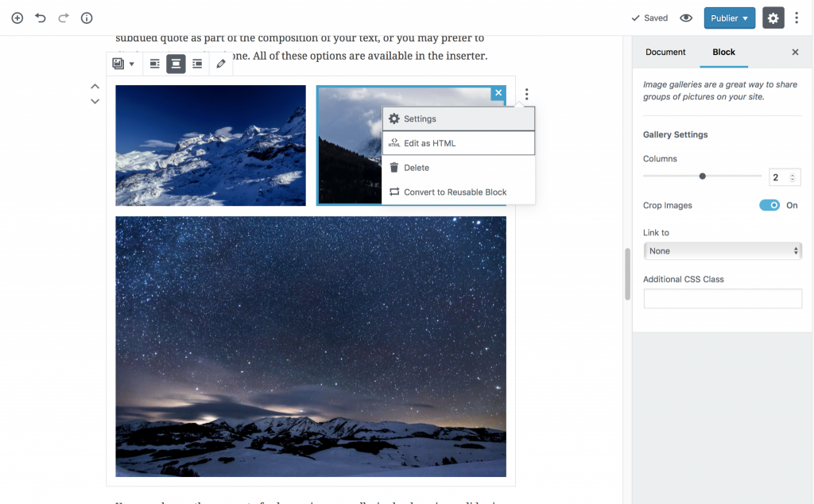Align the gallery right
The height and width of the screenshot is (504, 814).
coord(197,64)
